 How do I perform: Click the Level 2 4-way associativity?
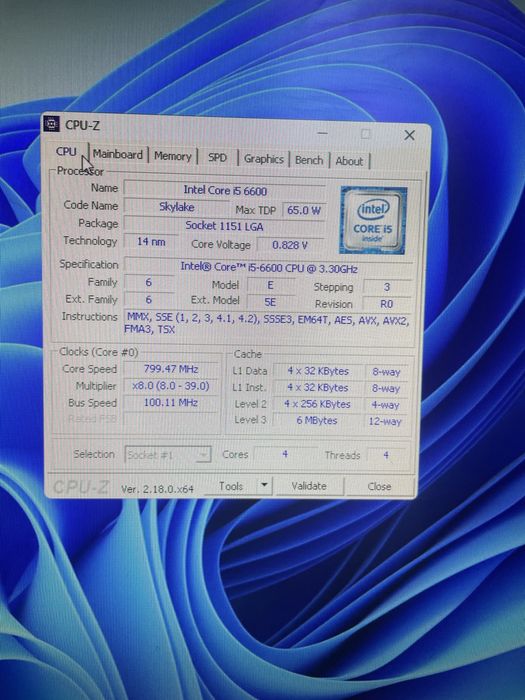click(x=385, y=405)
